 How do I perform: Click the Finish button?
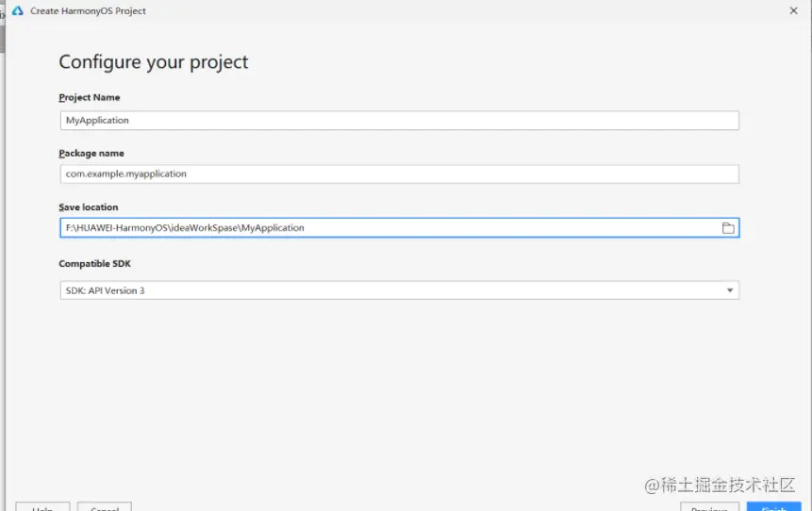[x=773, y=507]
